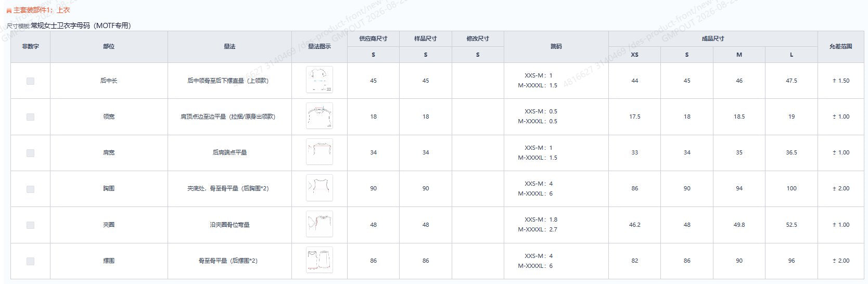The height and width of the screenshot is (284, 868).
Task: Toggle the 非数字 checkbox for 后中长
Action: coord(30,81)
